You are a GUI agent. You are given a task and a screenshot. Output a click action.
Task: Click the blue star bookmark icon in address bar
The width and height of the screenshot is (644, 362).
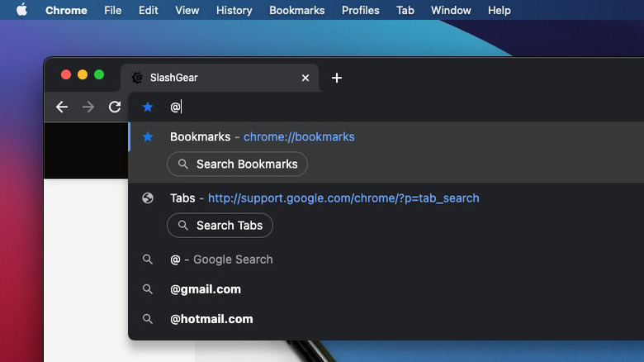point(148,107)
